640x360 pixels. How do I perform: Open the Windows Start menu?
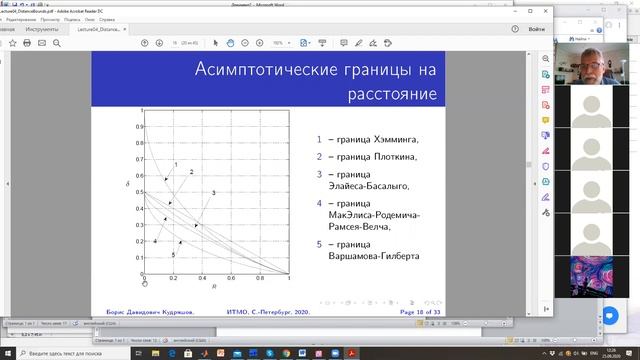click(x=7, y=353)
